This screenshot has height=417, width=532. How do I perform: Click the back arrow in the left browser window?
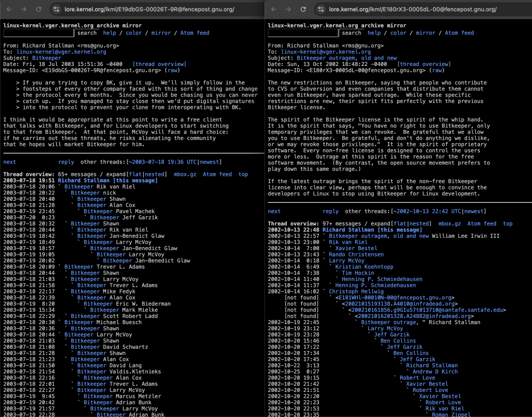(9, 9)
